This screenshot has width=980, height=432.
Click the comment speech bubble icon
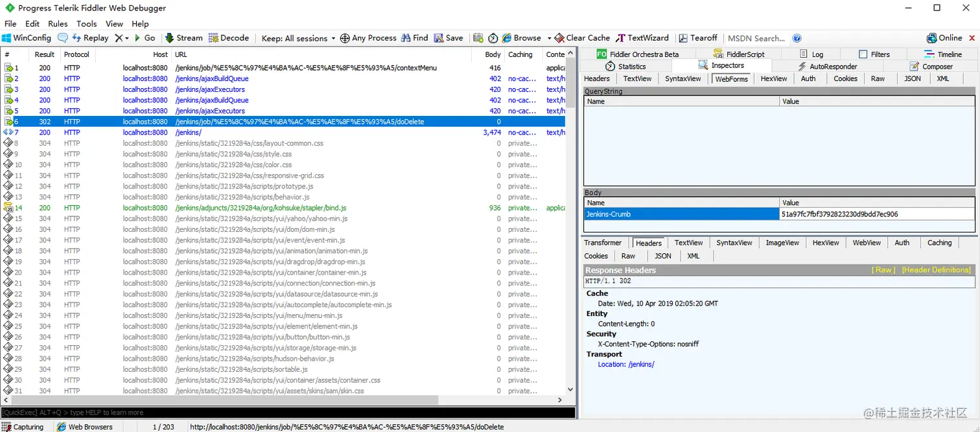[x=63, y=38]
